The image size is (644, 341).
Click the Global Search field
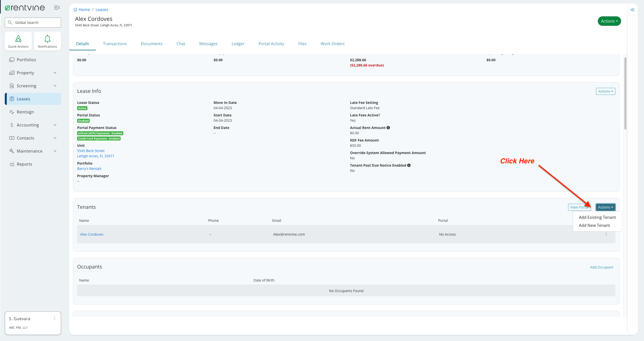[x=33, y=22]
